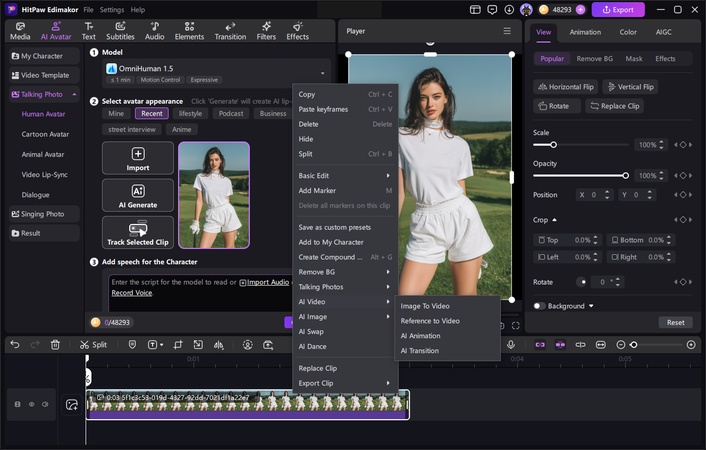Expand the Background options arrow

[x=591, y=306]
